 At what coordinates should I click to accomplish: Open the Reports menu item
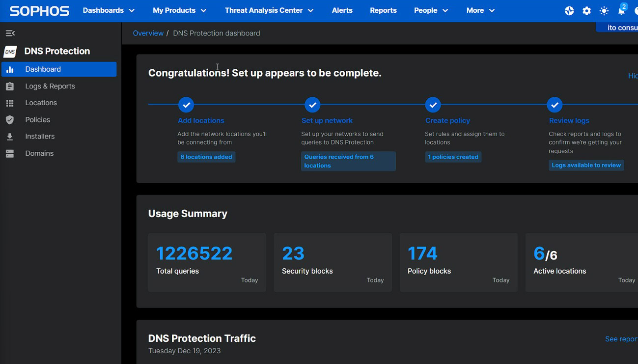coord(383,10)
